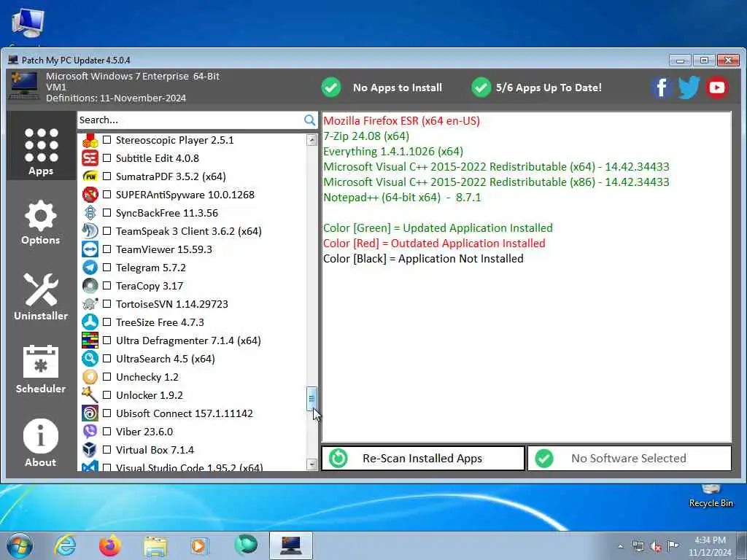Click the app list scrollbar thumb
This screenshot has height=560, width=747.
(x=311, y=399)
